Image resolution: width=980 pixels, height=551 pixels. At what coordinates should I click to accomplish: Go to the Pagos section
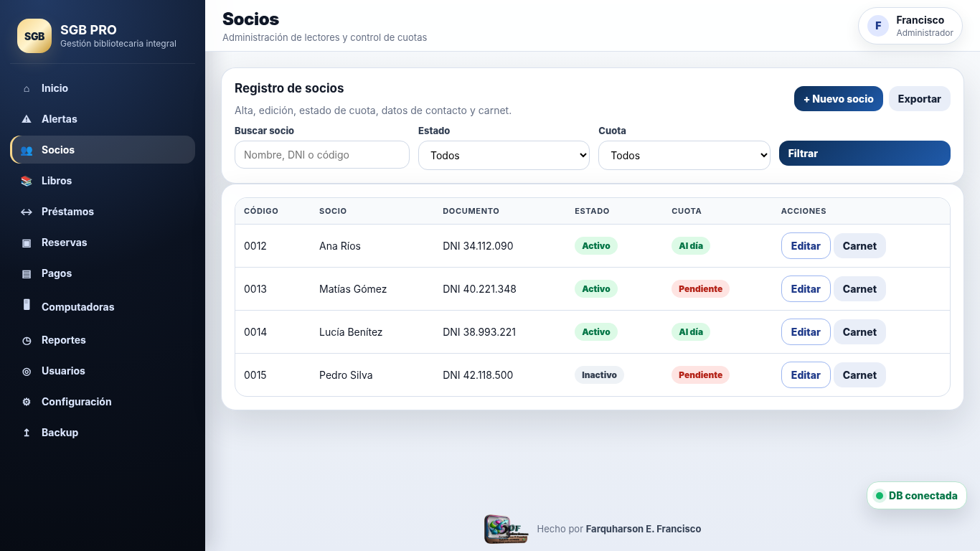[x=103, y=273]
